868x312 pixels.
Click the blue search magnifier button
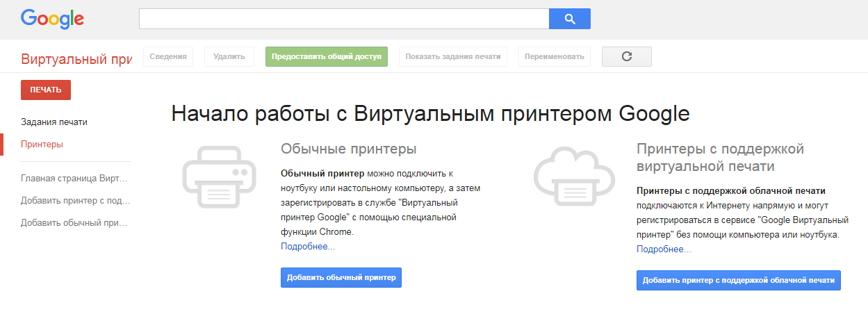click(569, 19)
